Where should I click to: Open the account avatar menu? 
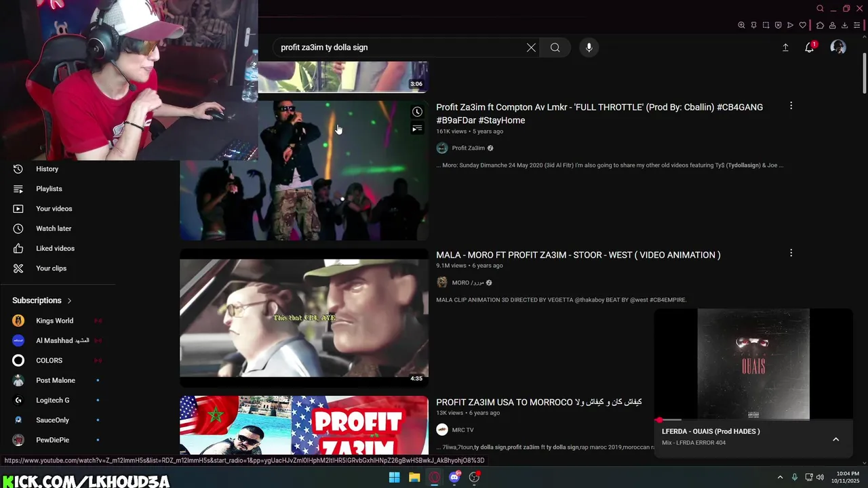(x=838, y=47)
